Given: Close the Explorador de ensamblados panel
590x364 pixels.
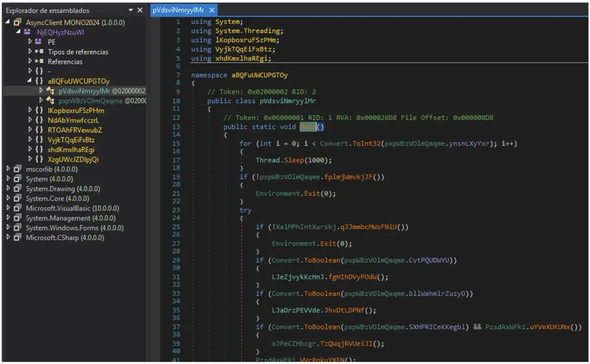Looking at the screenshot, I should [140, 10].
